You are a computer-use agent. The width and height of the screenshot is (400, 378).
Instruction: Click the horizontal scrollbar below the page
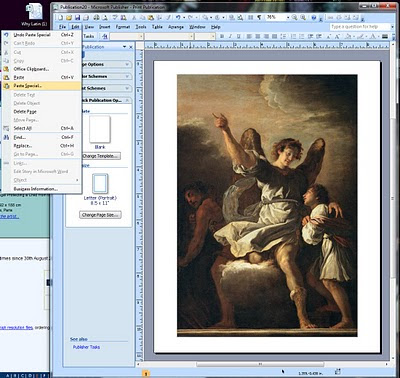(260, 364)
